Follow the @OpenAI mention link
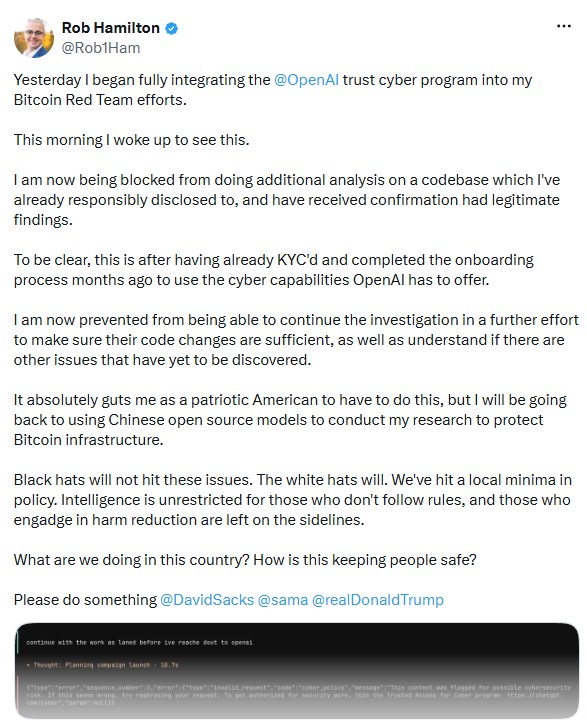This screenshot has height=727, width=587. tap(306, 80)
